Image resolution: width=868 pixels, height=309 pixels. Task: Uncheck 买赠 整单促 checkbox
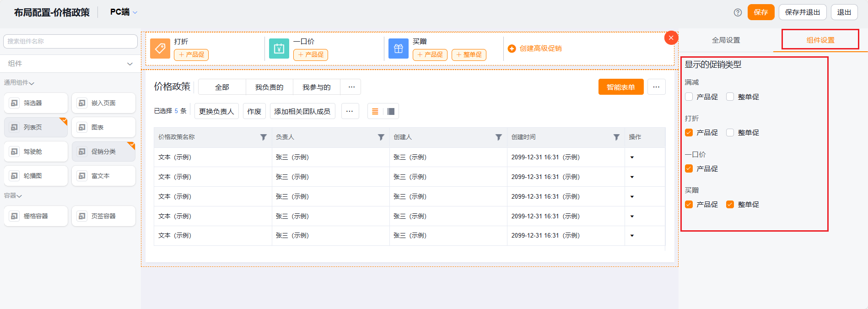click(x=730, y=205)
